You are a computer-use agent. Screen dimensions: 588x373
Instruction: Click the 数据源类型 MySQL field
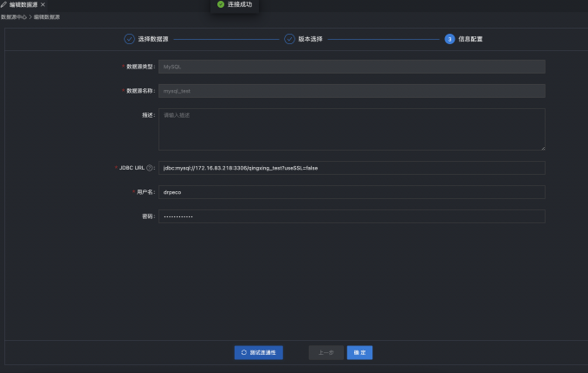tap(352, 67)
